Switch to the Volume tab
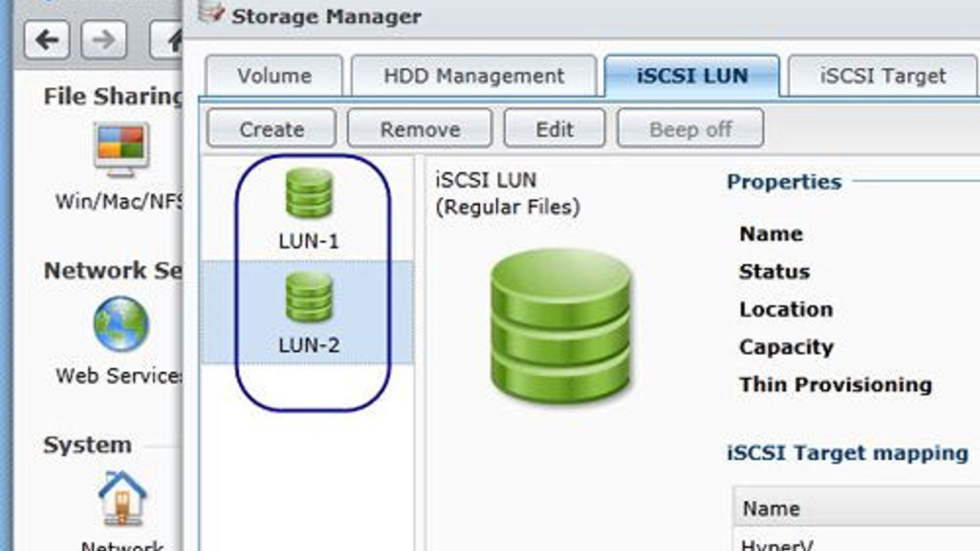Viewport: 980px width, 551px height. [274, 76]
